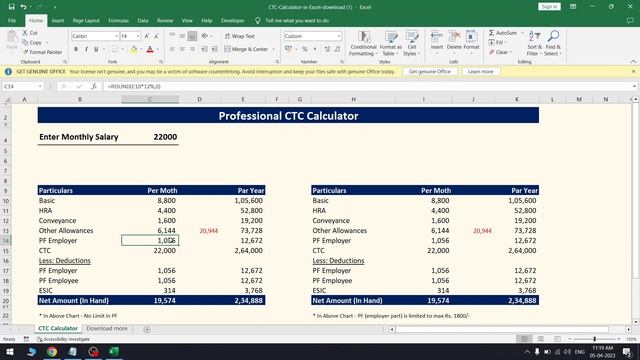Open Google Chrome from the taskbar
640x360 pixels.
coord(52,351)
